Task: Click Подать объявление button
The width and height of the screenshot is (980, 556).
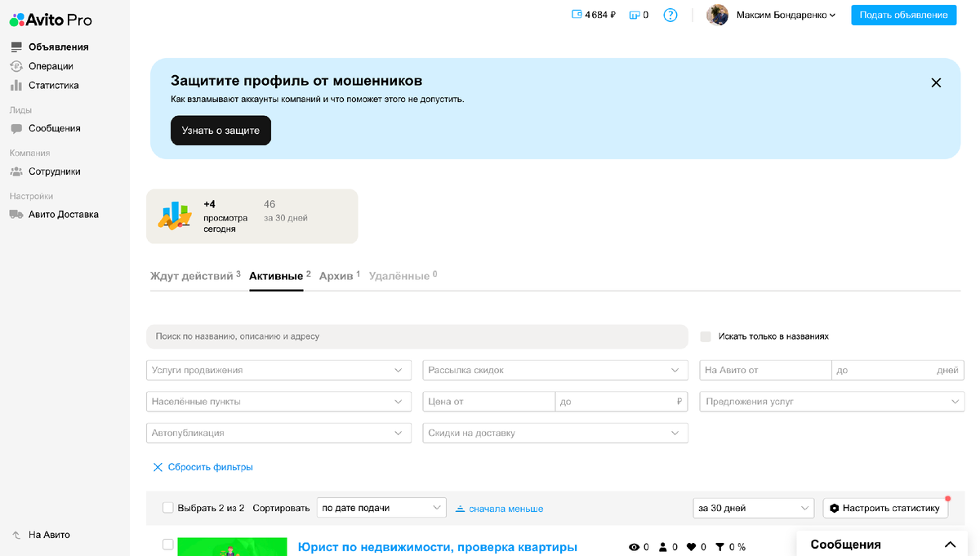Action: (903, 15)
